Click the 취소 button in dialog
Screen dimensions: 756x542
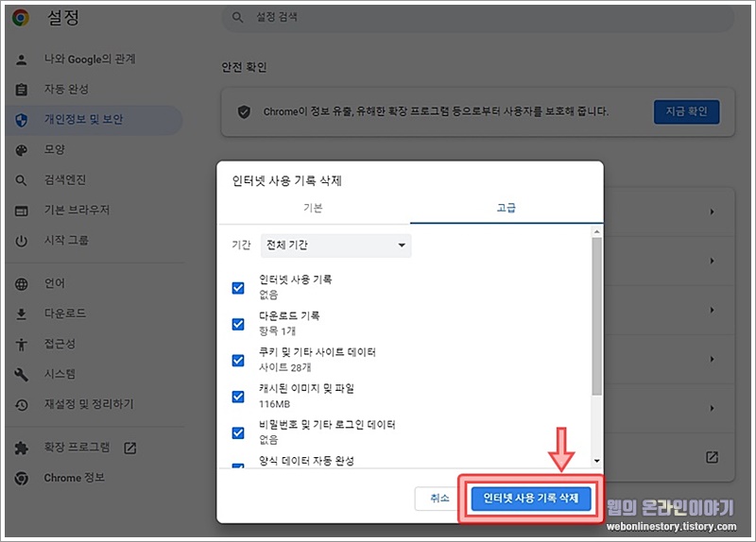(x=439, y=499)
